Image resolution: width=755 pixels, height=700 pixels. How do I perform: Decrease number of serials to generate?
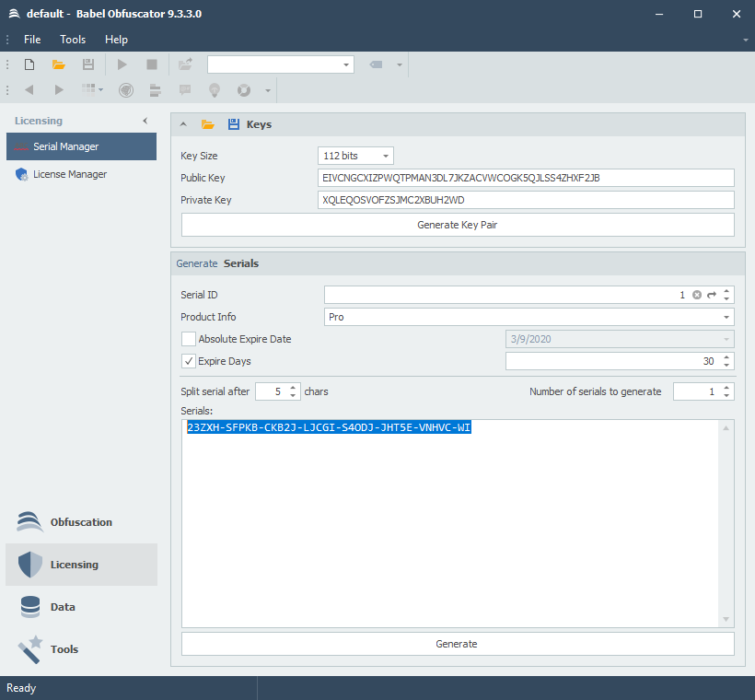pyautogui.click(x=726, y=395)
